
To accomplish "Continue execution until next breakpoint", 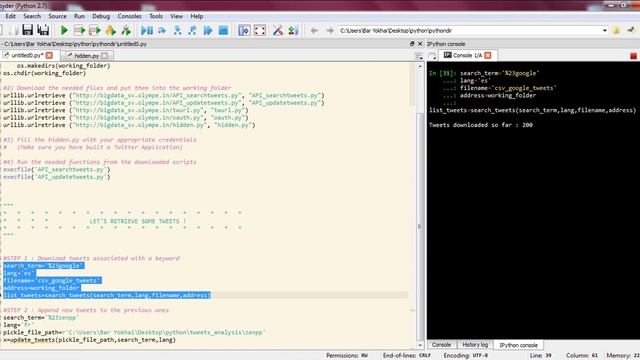I will (208, 30).
